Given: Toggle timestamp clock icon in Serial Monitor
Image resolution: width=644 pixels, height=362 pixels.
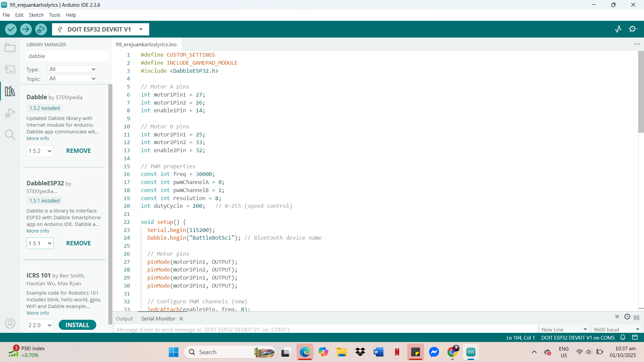Looking at the screenshot, I should click(x=627, y=317).
